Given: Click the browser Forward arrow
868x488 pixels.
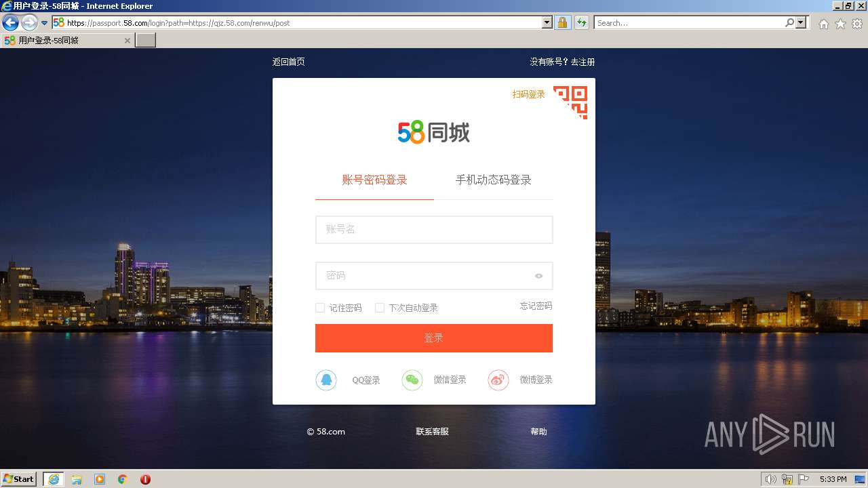Looking at the screenshot, I should coord(29,22).
